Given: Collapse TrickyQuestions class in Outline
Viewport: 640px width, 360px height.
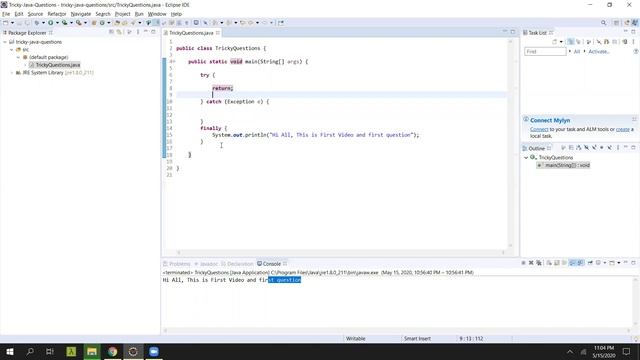Looking at the screenshot, I should click(x=526, y=158).
